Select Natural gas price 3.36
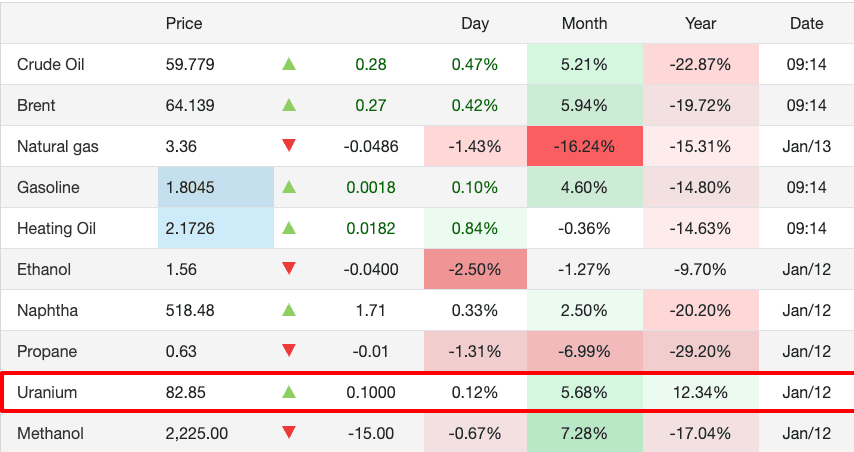Viewport: 854px width, 452px height. click(x=181, y=146)
